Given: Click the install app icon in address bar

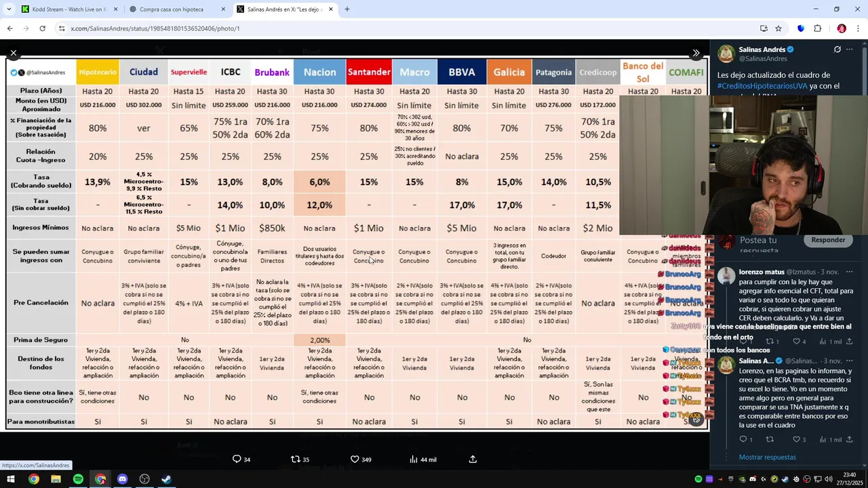Looking at the screenshot, I should (x=764, y=28).
